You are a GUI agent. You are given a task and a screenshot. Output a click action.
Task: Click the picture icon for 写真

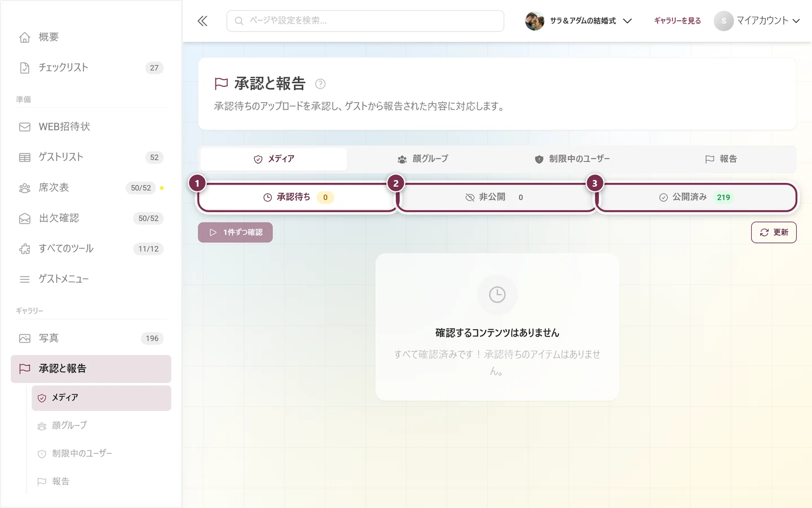point(25,339)
